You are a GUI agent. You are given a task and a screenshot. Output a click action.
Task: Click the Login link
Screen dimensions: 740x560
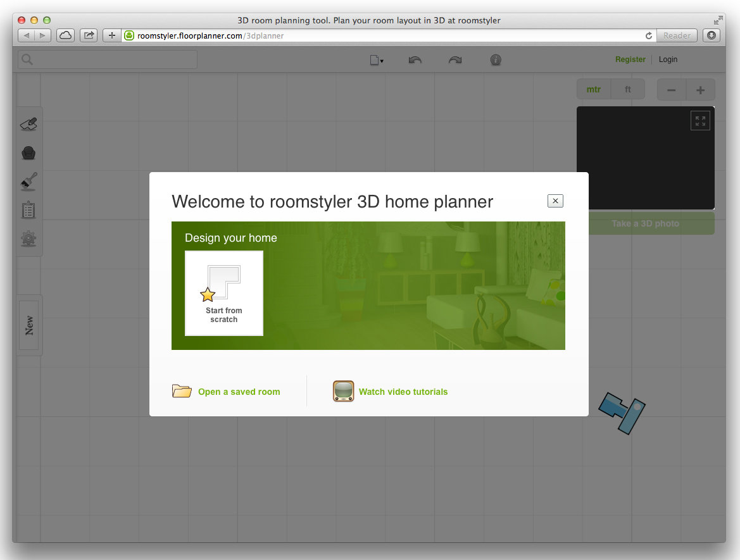(668, 59)
